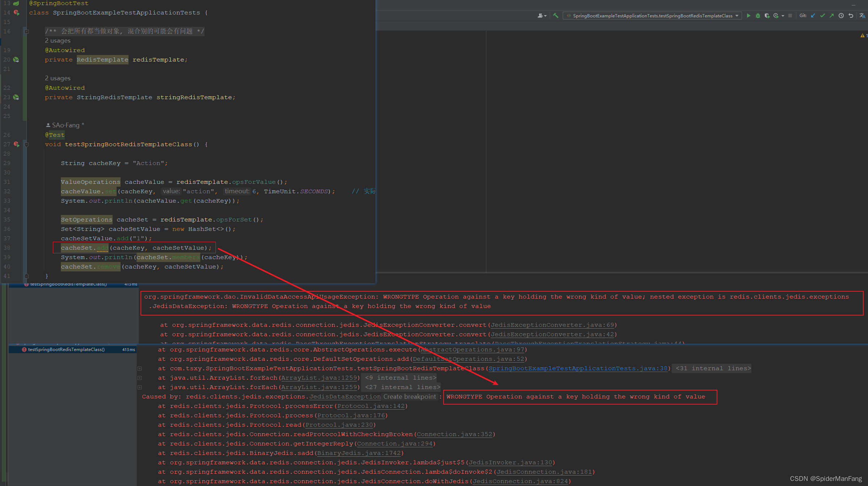The width and height of the screenshot is (868, 486).
Task: Click first '2 usages' hint above redisTemplate
Action: (58, 41)
